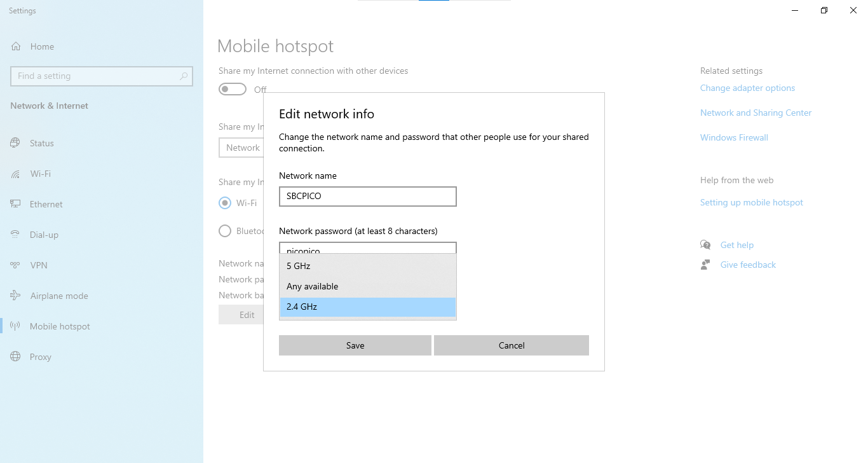Select the Wi-Fi radio button
The width and height of the screenshot is (868, 463).
click(224, 203)
